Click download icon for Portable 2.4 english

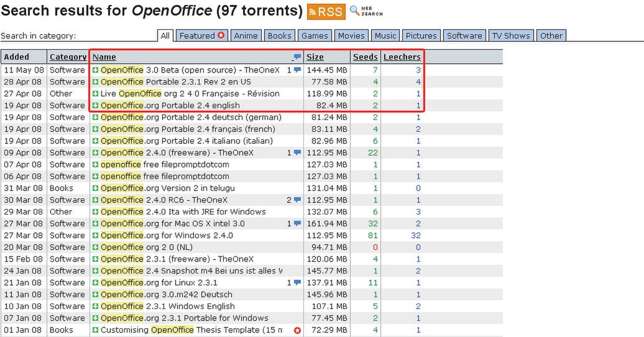[x=95, y=106]
